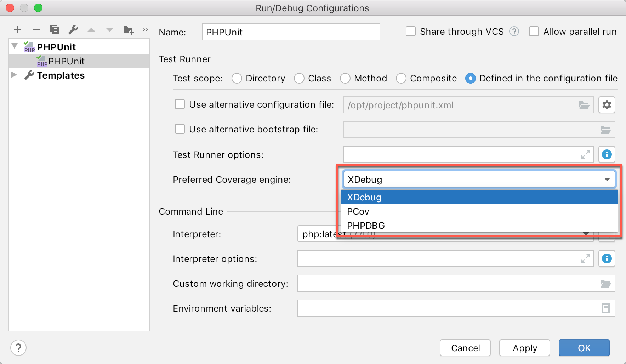
Task: Check Use alternative configuration file
Action: point(180,104)
